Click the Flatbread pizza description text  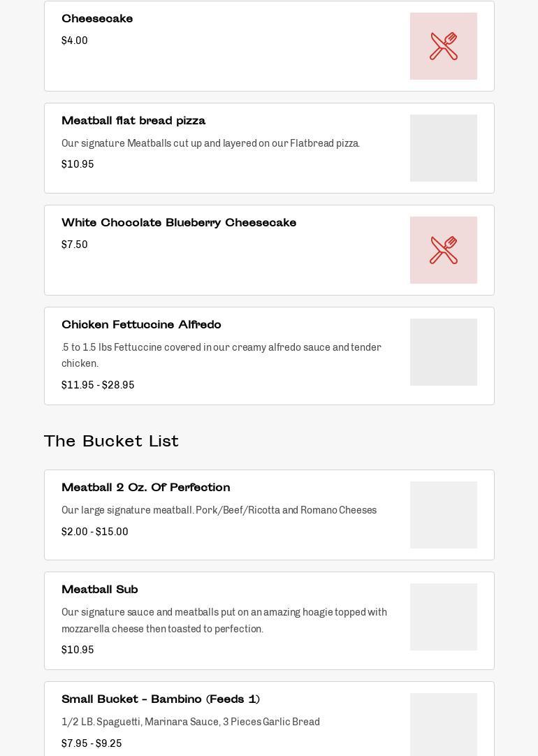pyautogui.click(x=211, y=143)
